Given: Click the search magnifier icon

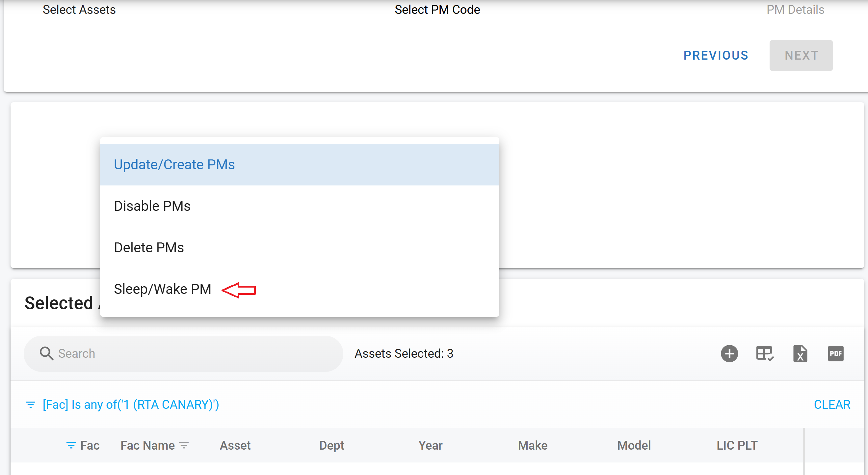Looking at the screenshot, I should tap(46, 354).
